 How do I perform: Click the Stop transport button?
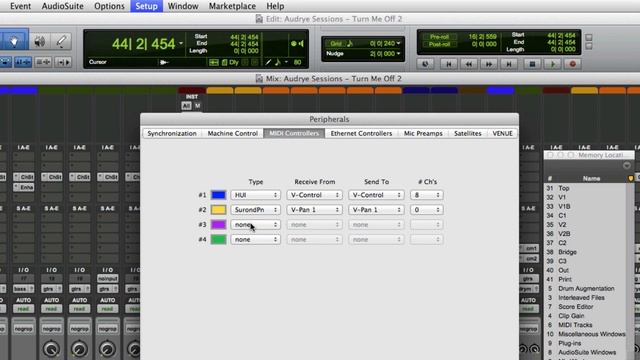point(532,64)
